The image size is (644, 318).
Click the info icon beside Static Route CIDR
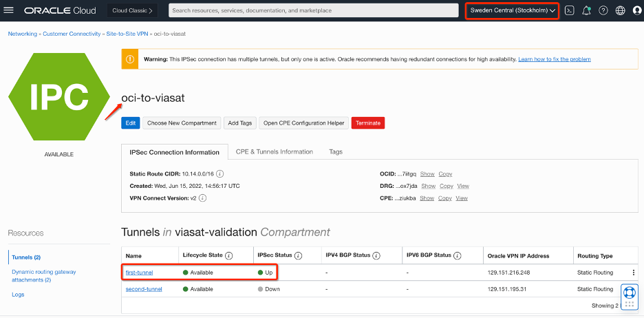pyautogui.click(x=220, y=173)
